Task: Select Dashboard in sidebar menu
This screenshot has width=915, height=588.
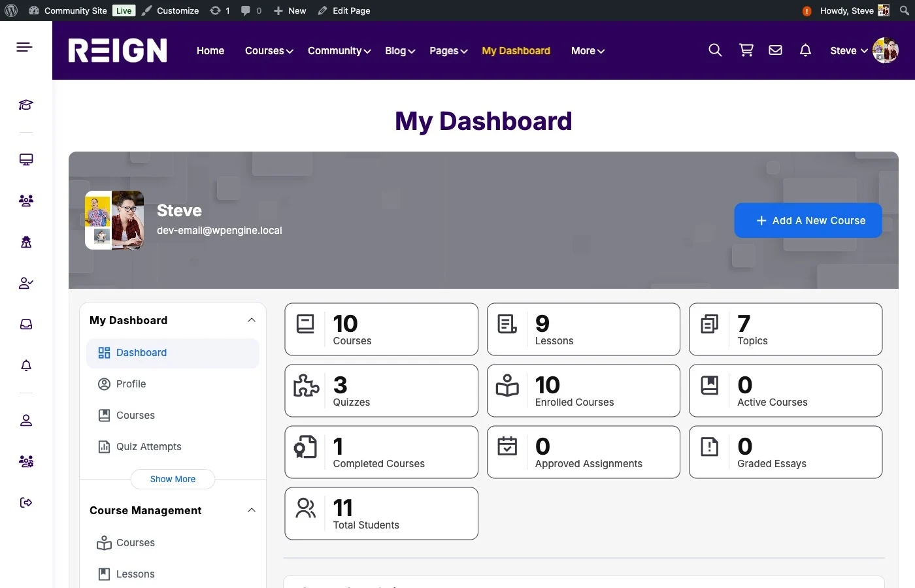Action: [x=173, y=353]
